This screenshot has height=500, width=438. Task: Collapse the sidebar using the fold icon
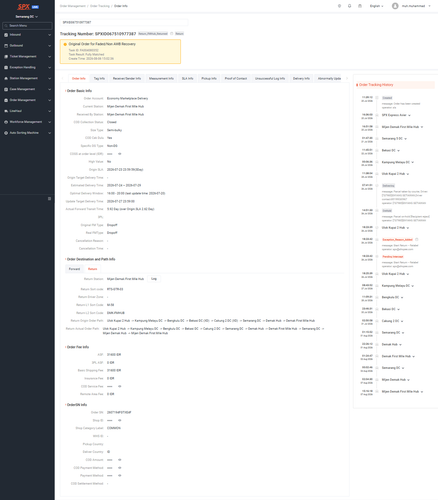(49, 199)
